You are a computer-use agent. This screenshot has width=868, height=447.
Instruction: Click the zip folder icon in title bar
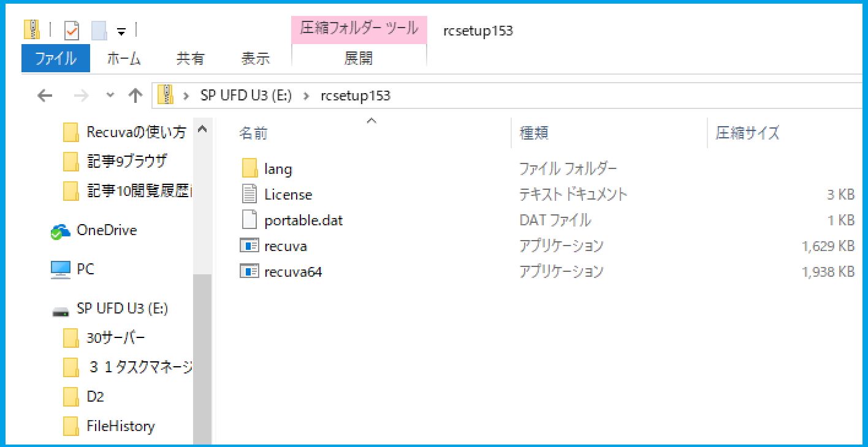pyautogui.click(x=31, y=29)
